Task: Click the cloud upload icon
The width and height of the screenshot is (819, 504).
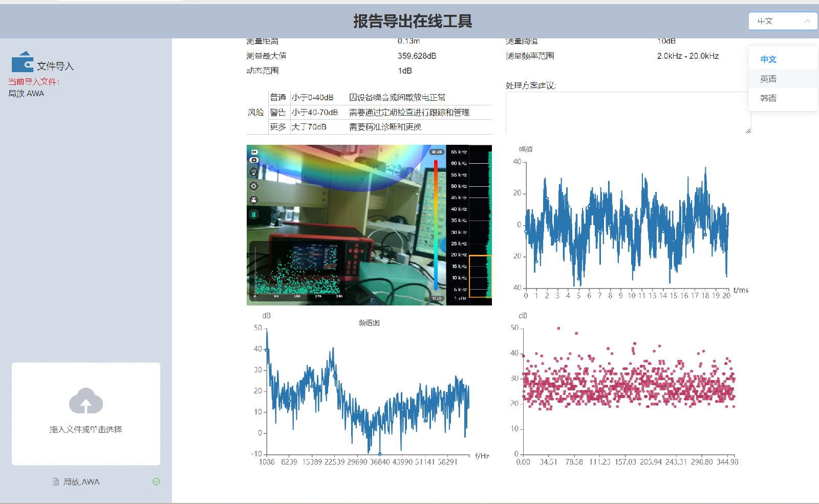Action: point(86,401)
